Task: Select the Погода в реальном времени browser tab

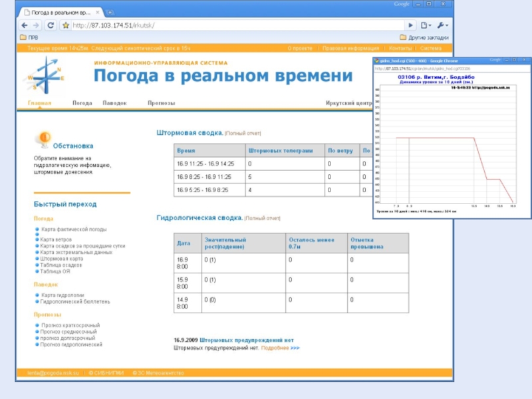Action: pos(61,13)
